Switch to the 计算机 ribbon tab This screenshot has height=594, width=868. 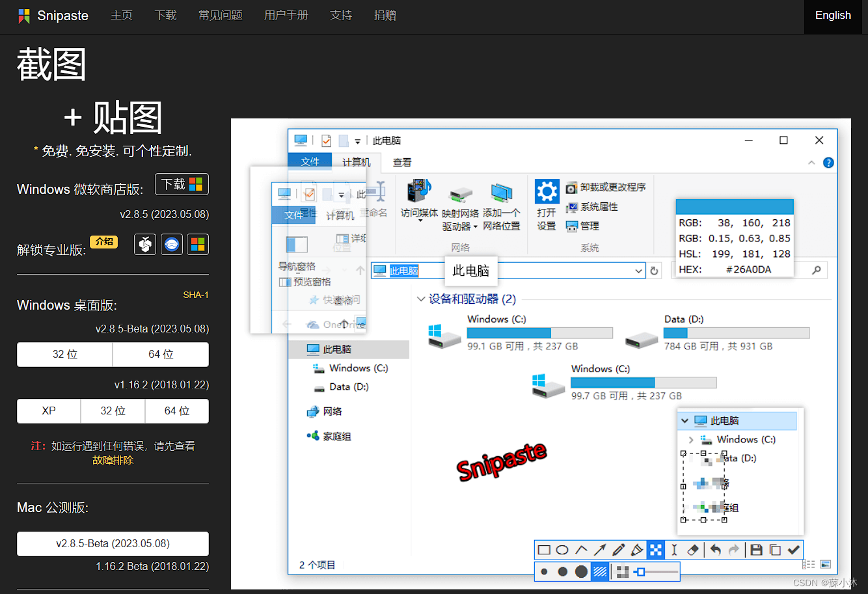pos(356,162)
